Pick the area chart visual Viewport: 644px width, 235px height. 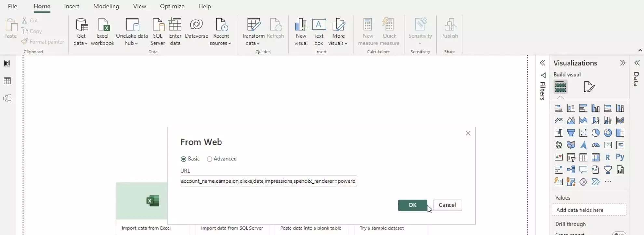click(571, 121)
